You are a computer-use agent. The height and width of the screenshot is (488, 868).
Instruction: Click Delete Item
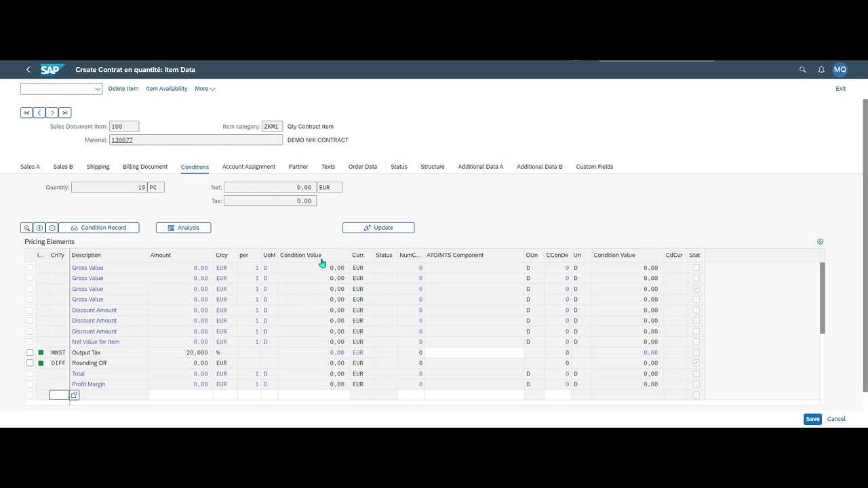[123, 89]
